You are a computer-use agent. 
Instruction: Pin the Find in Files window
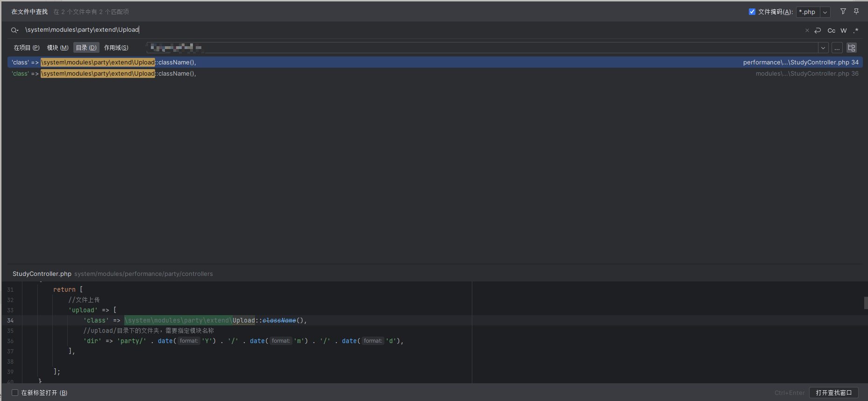tap(856, 12)
